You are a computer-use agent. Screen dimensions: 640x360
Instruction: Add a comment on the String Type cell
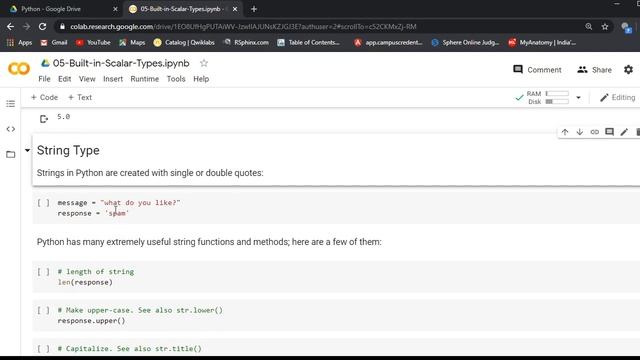point(609,132)
